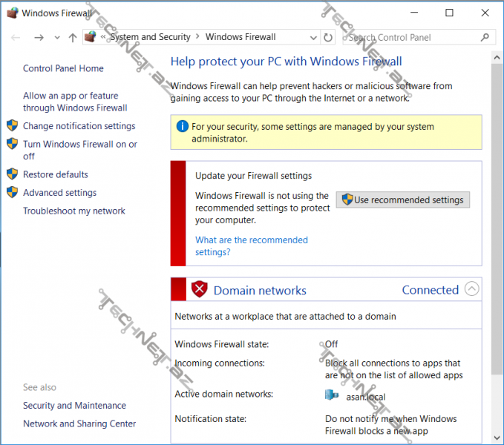The width and height of the screenshot is (504, 445).
Task: Collapse the Domain networks section chevron
Action: (471, 289)
